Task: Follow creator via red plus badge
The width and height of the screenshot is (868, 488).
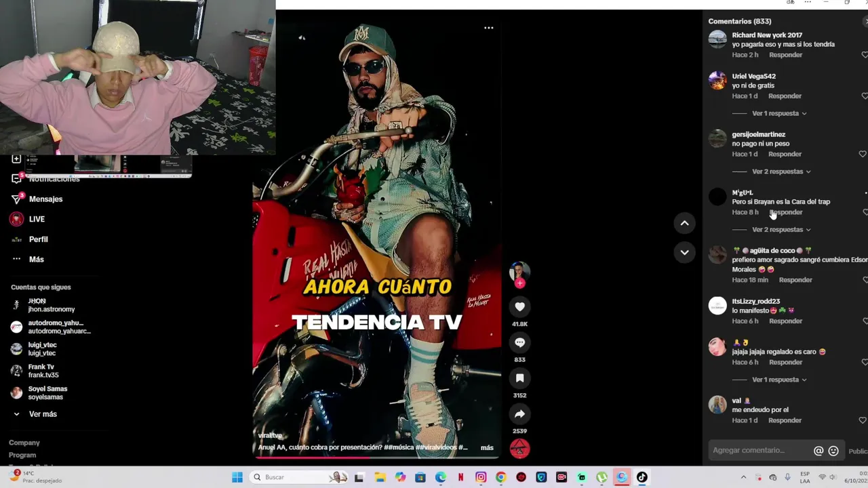Action: [x=519, y=283]
